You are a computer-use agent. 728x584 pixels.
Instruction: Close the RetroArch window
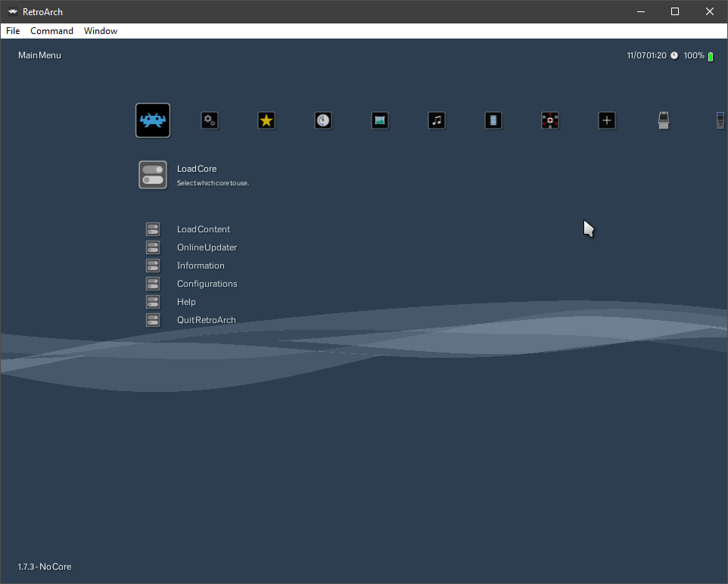[710, 11]
